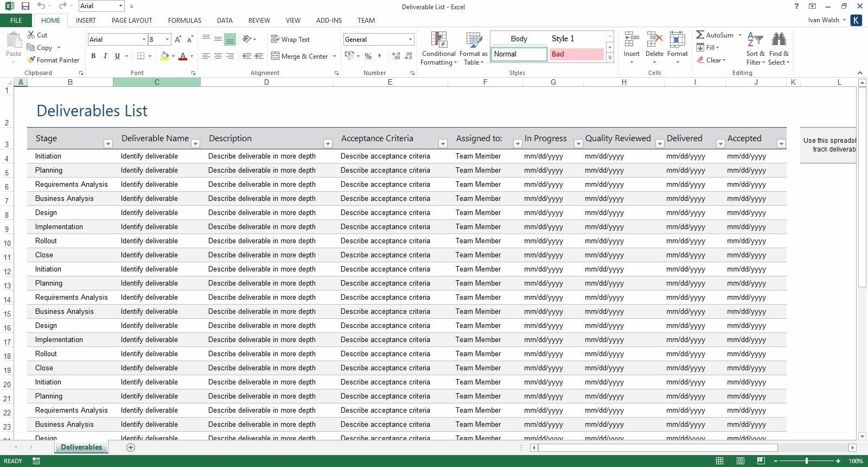Add a new sheet with plus icon
868x467 pixels.
coord(131,447)
